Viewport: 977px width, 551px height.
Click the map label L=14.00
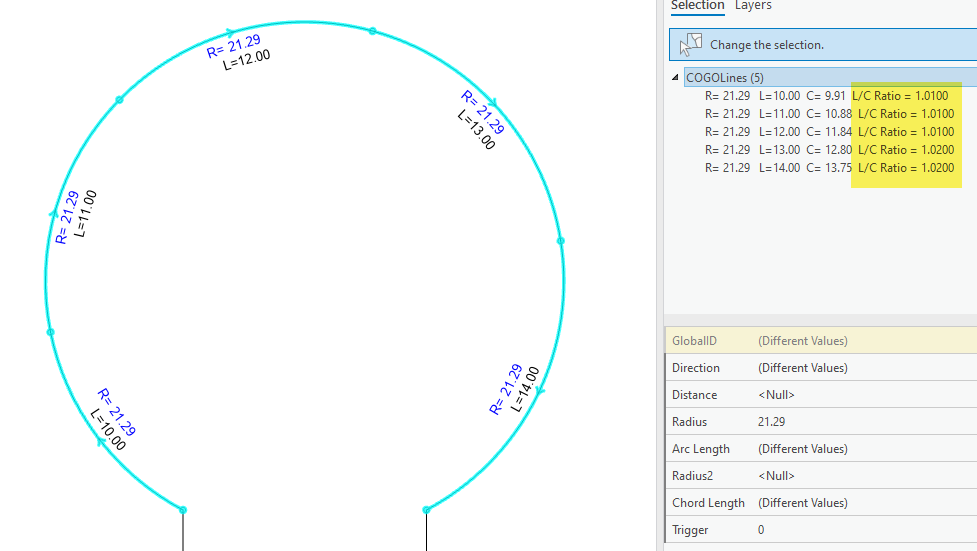525,389
